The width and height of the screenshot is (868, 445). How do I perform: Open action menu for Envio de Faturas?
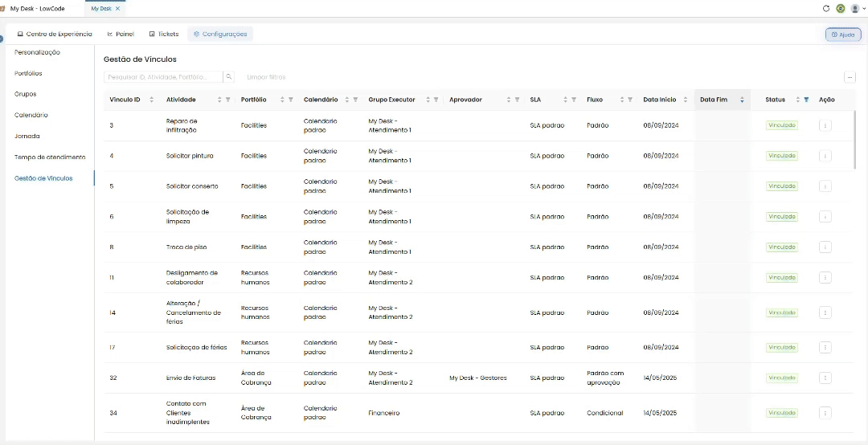point(825,378)
